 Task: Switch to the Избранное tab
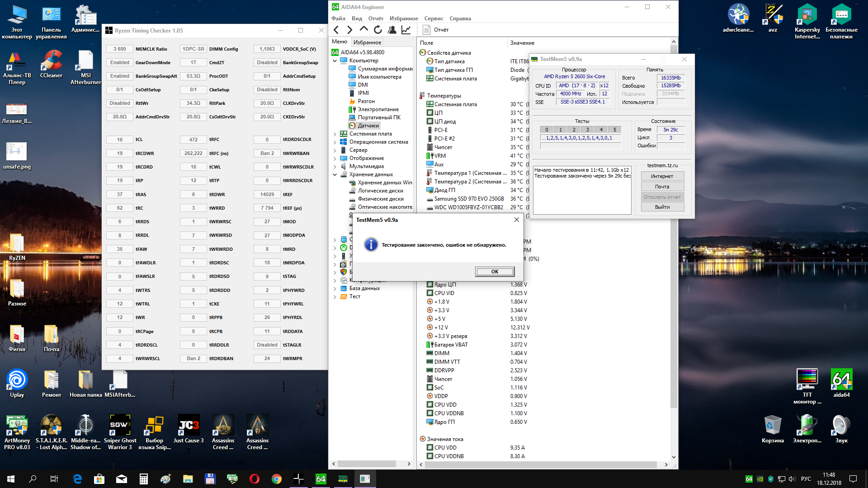(x=367, y=42)
